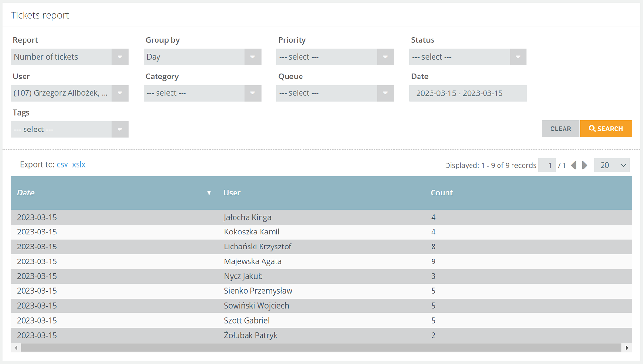The width and height of the screenshot is (643, 364).
Task: Change records per page from 20
Action: pyautogui.click(x=612, y=165)
